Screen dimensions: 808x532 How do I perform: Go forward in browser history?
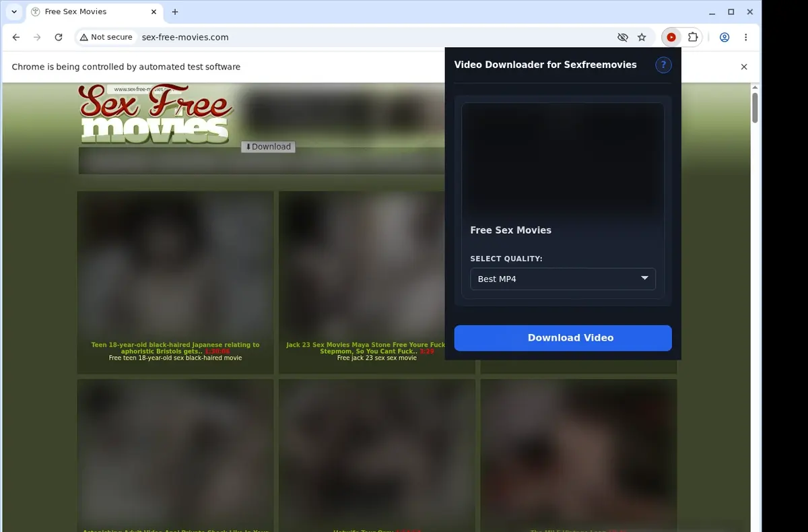point(37,37)
